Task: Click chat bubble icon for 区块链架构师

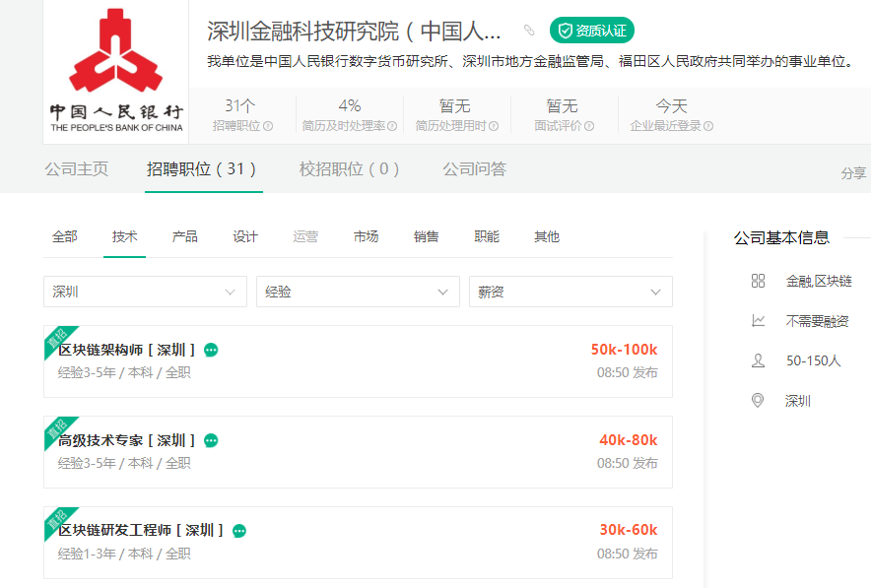Action: click(x=211, y=350)
